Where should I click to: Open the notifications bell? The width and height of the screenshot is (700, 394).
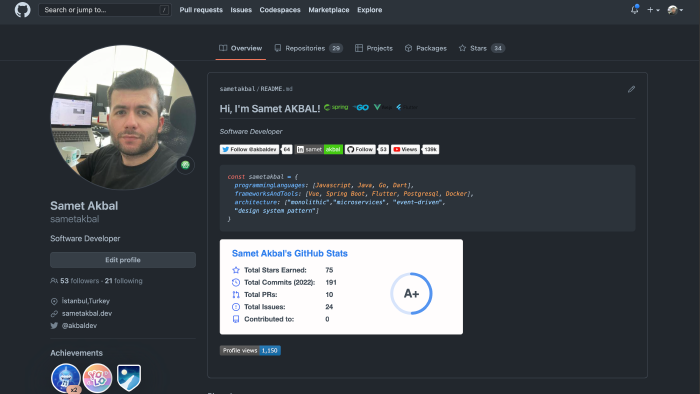[634, 10]
